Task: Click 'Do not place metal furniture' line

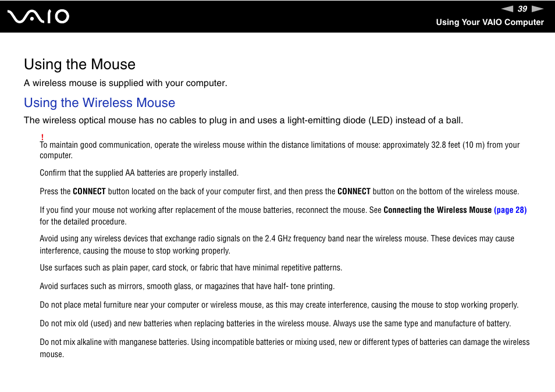Action: pyautogui.click(x=279, y=305)
